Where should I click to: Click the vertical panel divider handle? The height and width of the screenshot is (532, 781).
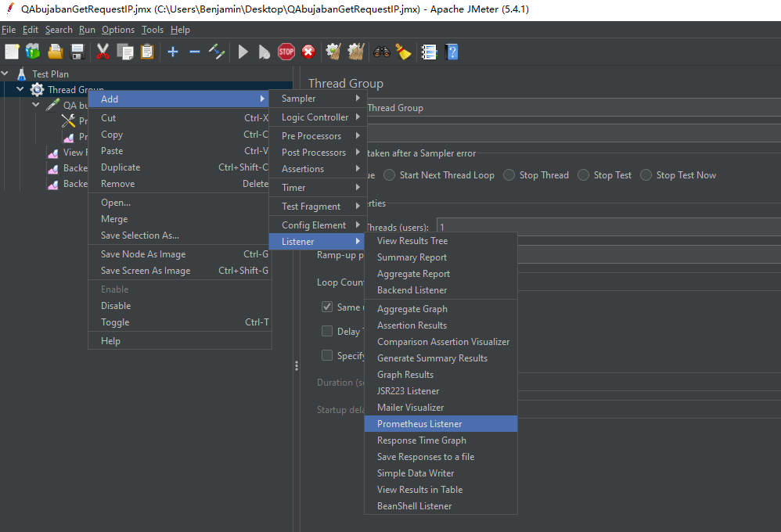click(x=296, y=365)
